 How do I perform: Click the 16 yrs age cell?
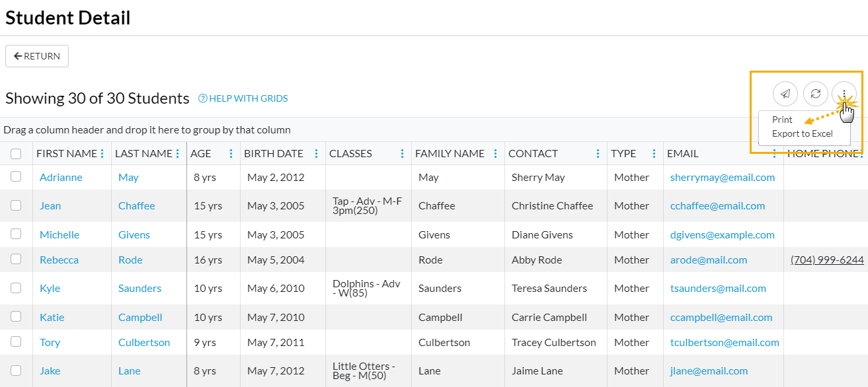pos(208,260)
